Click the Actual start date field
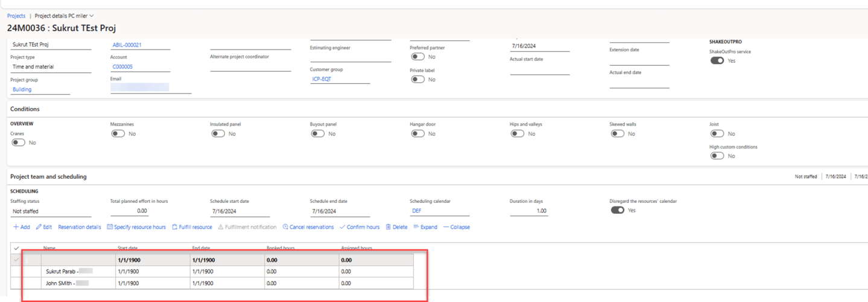Viewport: 868px width, 302px height. [540, 69]
